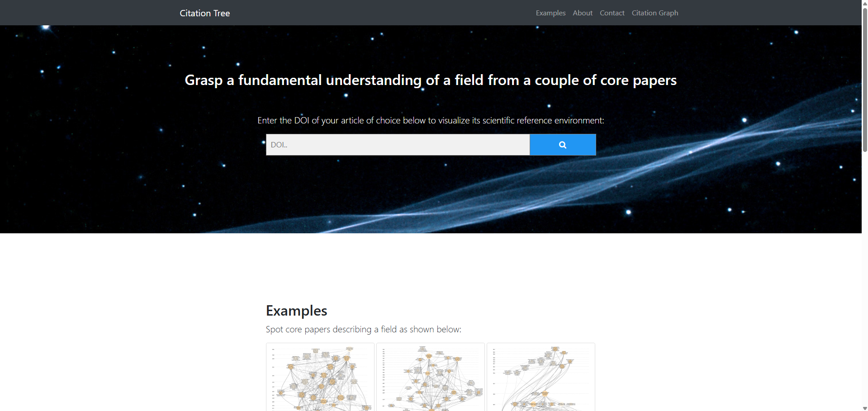Open the third example citation graph thumbnail
868x411 pixels.
[x=541, y=377]
